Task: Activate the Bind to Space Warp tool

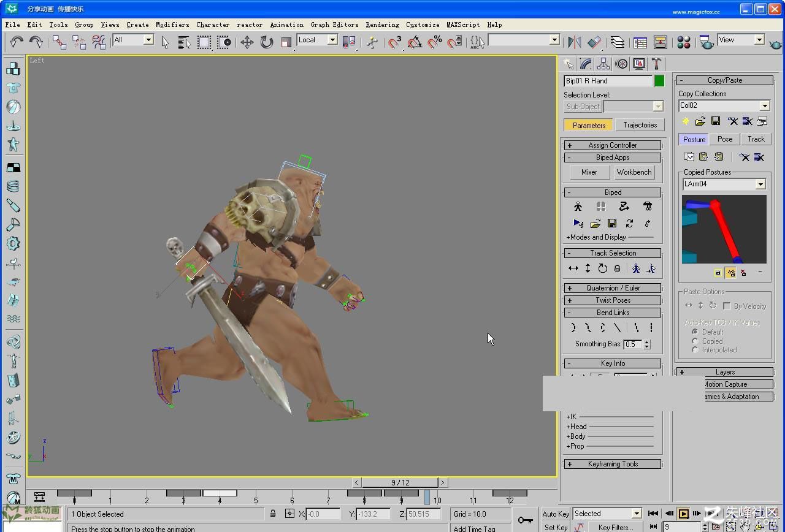Action: 99,42
